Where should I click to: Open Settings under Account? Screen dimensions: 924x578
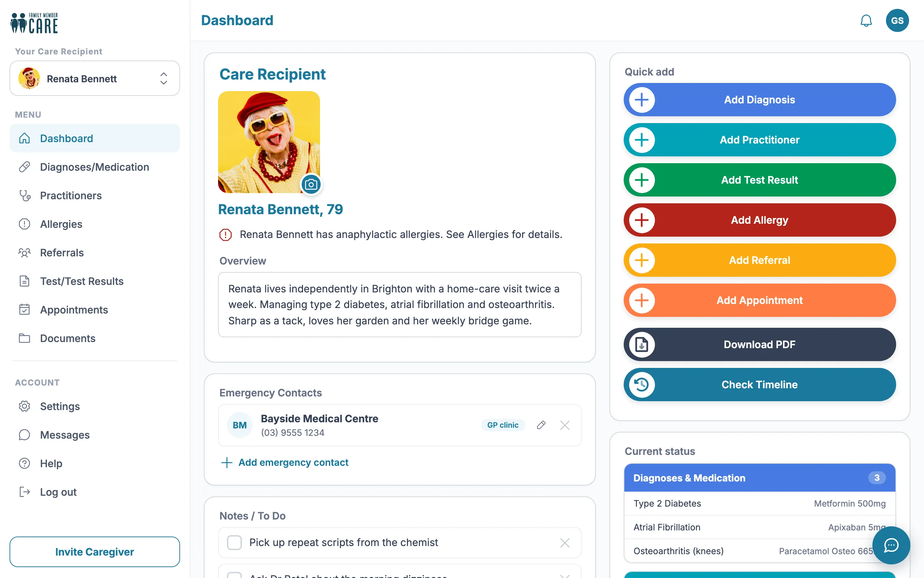coord(95,406)
